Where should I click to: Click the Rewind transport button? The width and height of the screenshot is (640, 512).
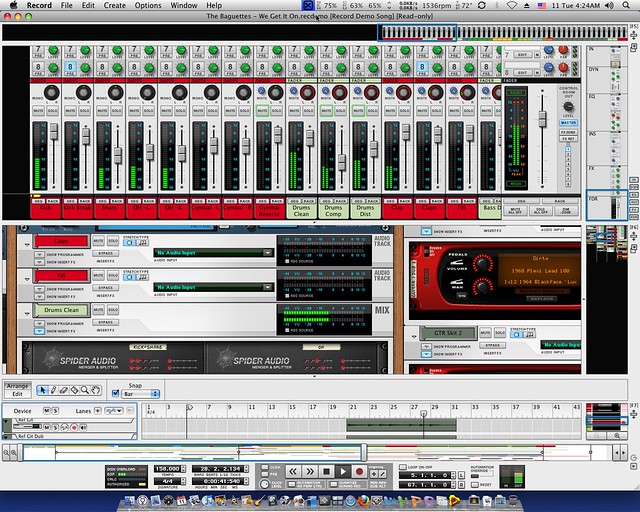click(293, 472)
